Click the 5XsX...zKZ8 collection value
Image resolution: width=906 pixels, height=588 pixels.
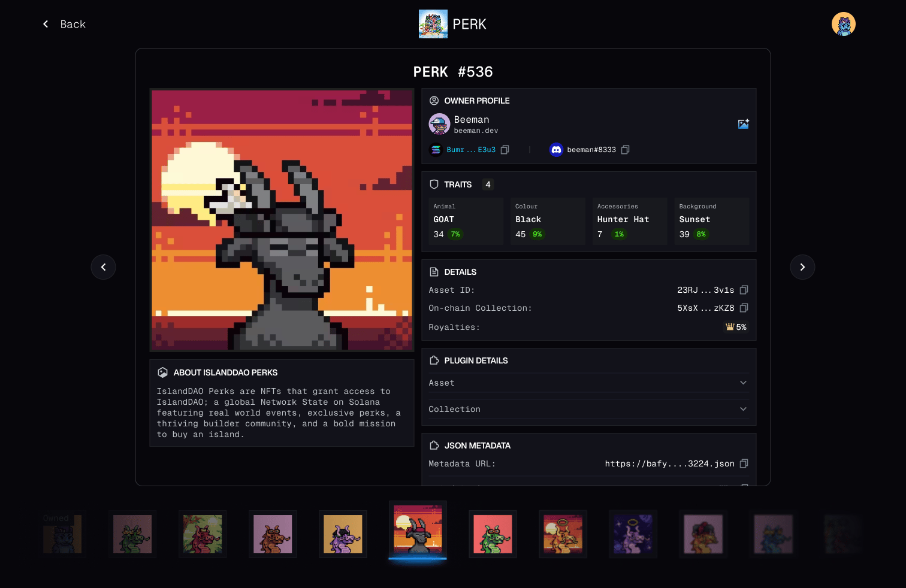tap(705, 308)
